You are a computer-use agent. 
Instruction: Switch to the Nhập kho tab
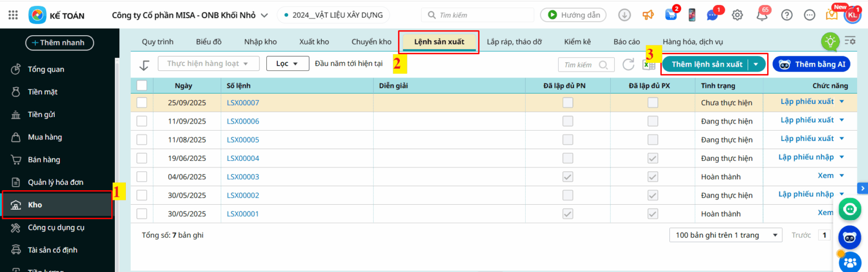point(260,42)
